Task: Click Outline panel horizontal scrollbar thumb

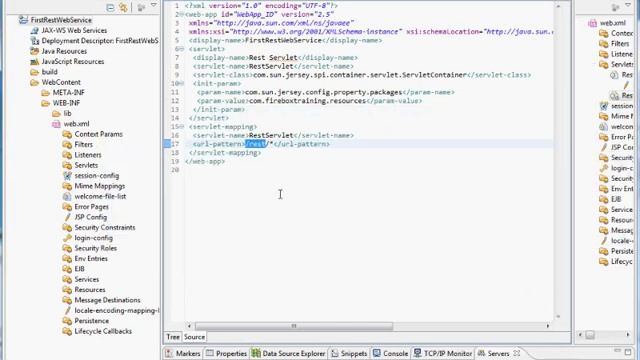Action: [x=590, y=335]
